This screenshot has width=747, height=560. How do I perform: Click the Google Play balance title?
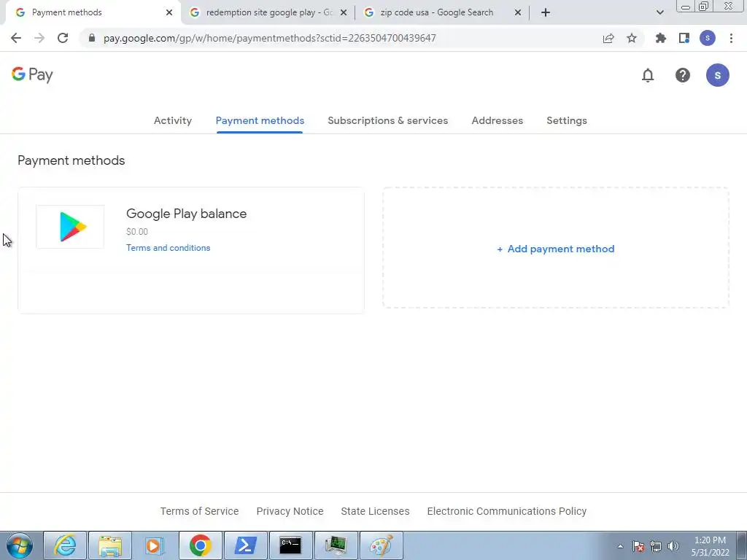(x=186, y=214)
